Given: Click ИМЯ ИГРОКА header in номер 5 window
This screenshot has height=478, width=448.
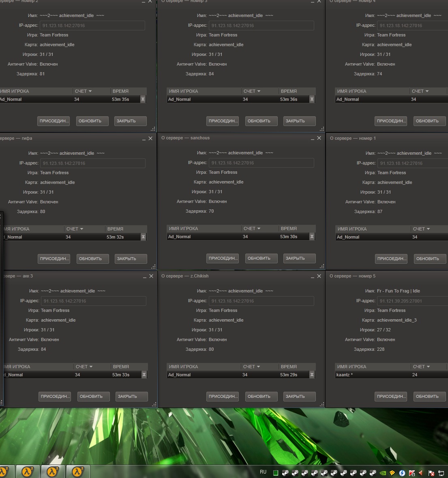Looking at the screenshot, I should [x=373, y=367].
